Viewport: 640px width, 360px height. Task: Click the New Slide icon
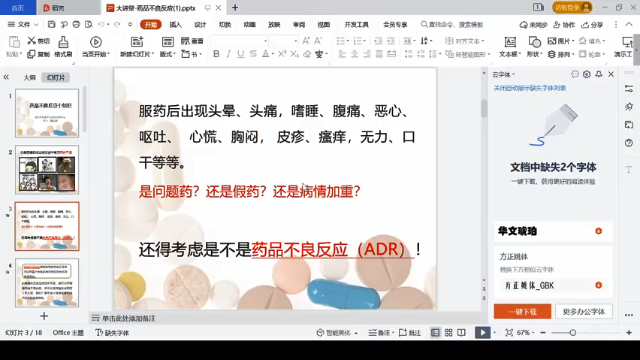click(137, 42)
